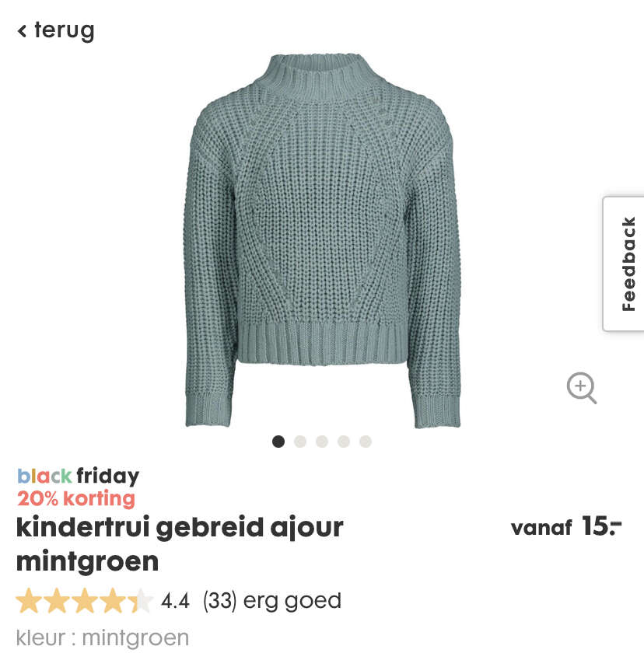The image size is (644, 667).
Task: Click the back chevron arrow icon
Action: [x=22, y=31]
